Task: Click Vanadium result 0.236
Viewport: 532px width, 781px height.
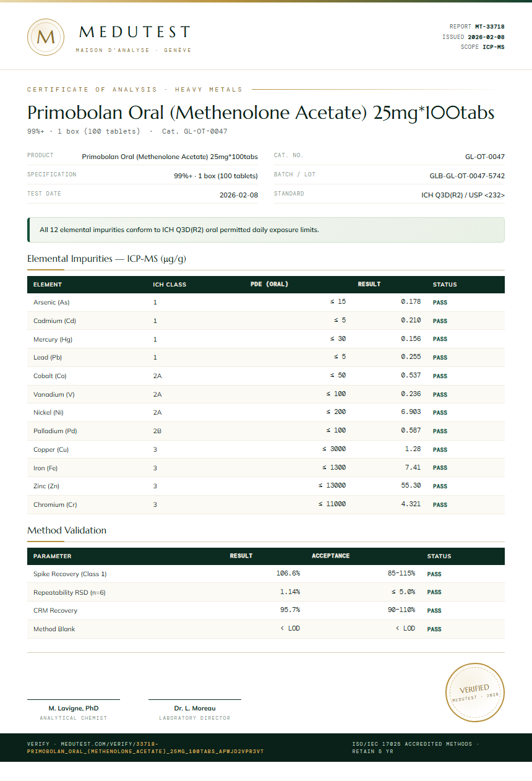Action: 411,394
